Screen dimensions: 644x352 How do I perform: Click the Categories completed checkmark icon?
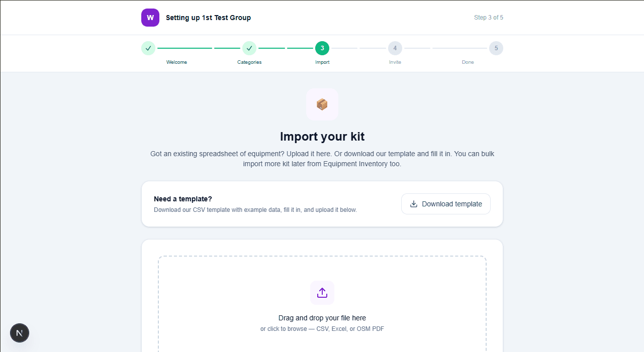249,48
